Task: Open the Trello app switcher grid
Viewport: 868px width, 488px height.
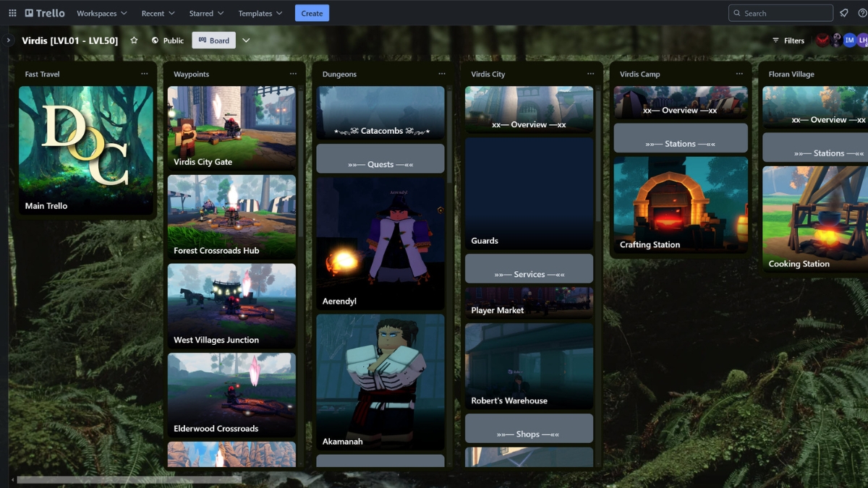Action: [12, 13]
